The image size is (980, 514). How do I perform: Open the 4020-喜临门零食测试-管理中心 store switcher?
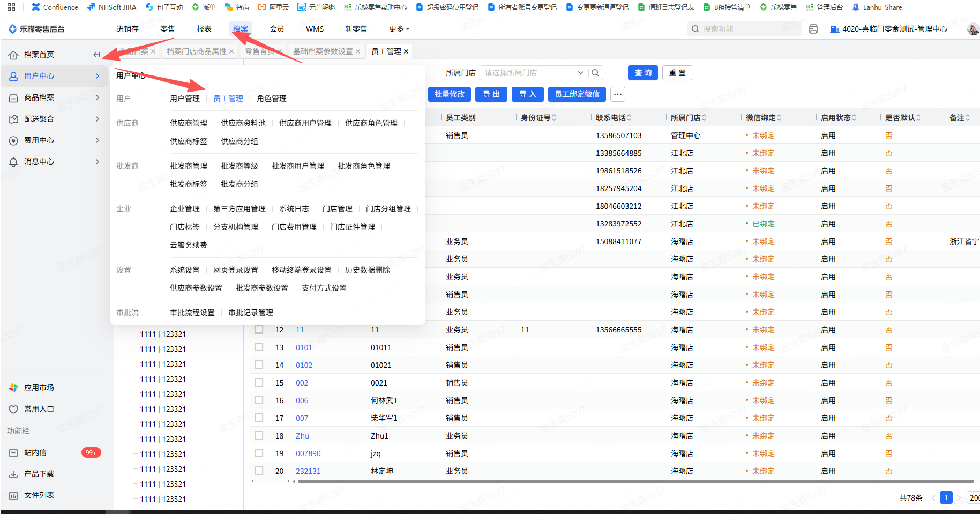(x=888, y=29)
